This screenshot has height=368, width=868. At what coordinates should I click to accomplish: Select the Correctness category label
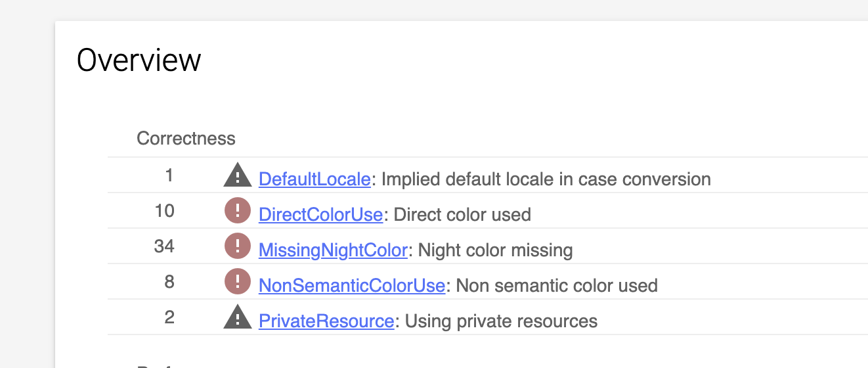[x=186, y=139]
